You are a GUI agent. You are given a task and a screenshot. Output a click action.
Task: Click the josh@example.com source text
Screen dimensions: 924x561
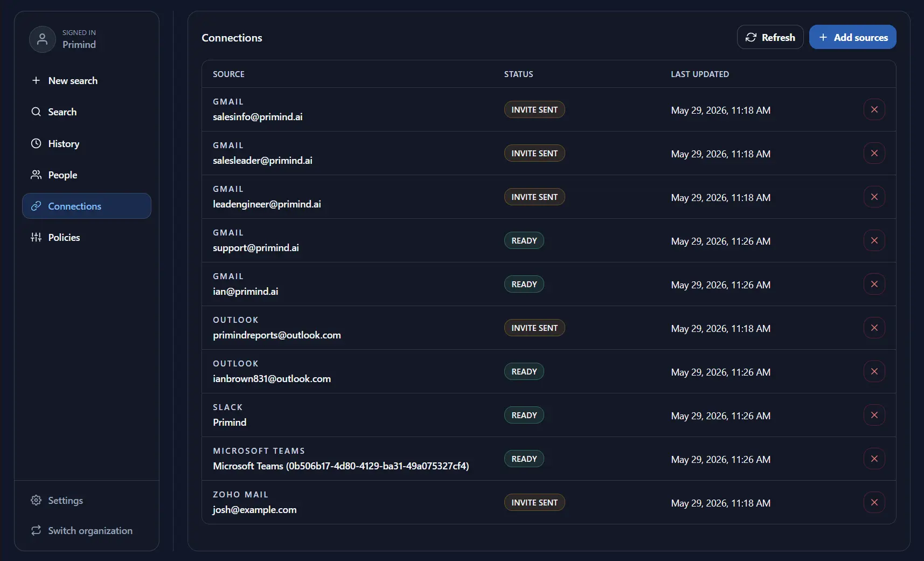[x=254, y=510]
